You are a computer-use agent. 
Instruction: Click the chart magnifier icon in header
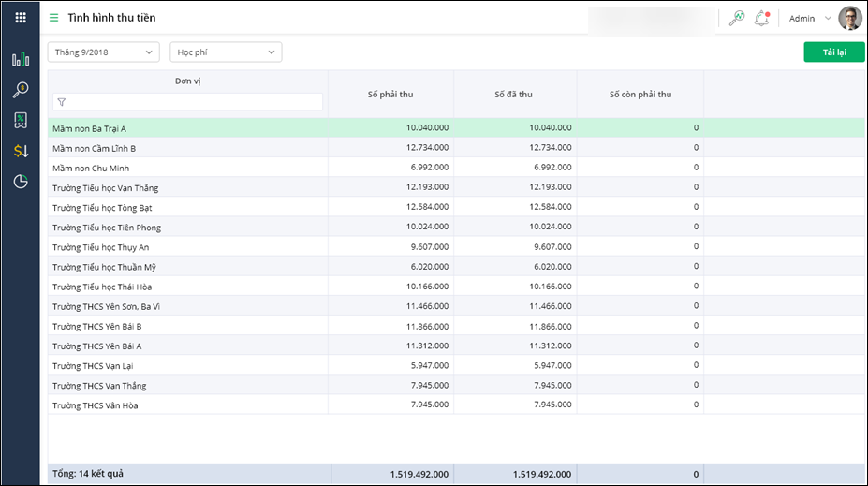[x=736, y=19]
